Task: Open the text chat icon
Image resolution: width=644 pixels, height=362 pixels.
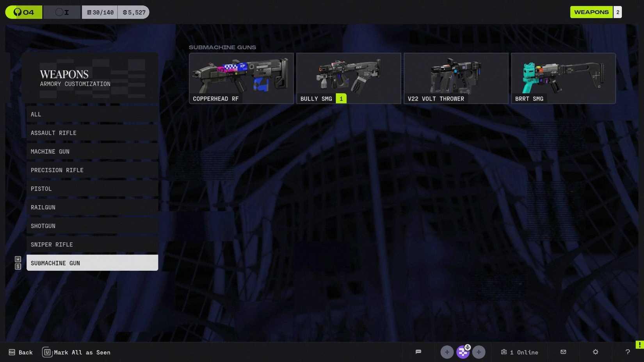Action: [x=418, y=352]
